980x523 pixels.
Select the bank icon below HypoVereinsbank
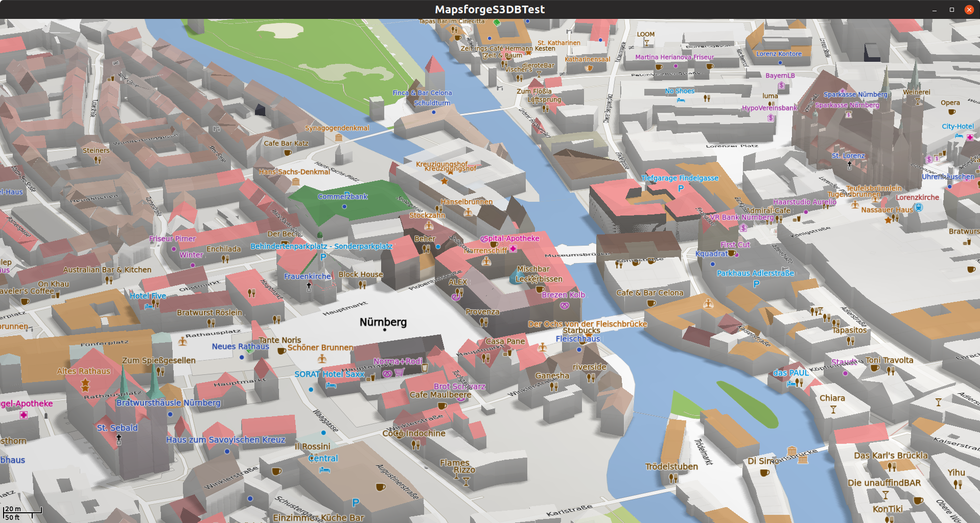(771, 118)
